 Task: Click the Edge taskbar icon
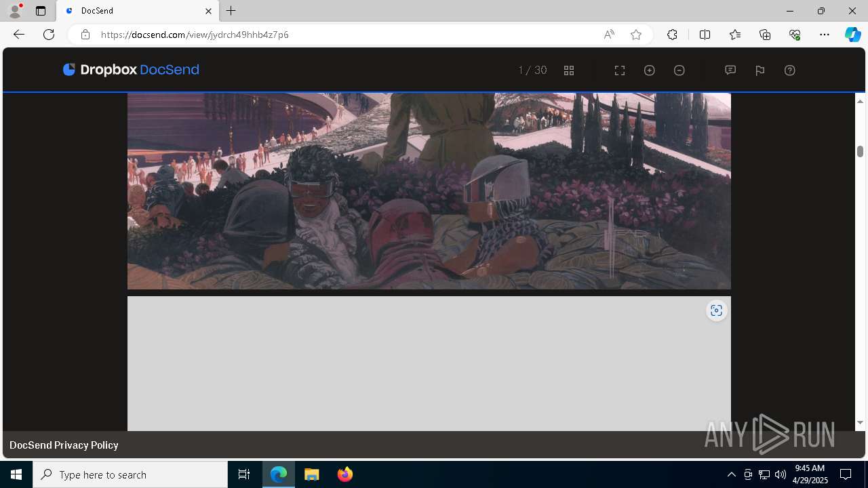279,474
